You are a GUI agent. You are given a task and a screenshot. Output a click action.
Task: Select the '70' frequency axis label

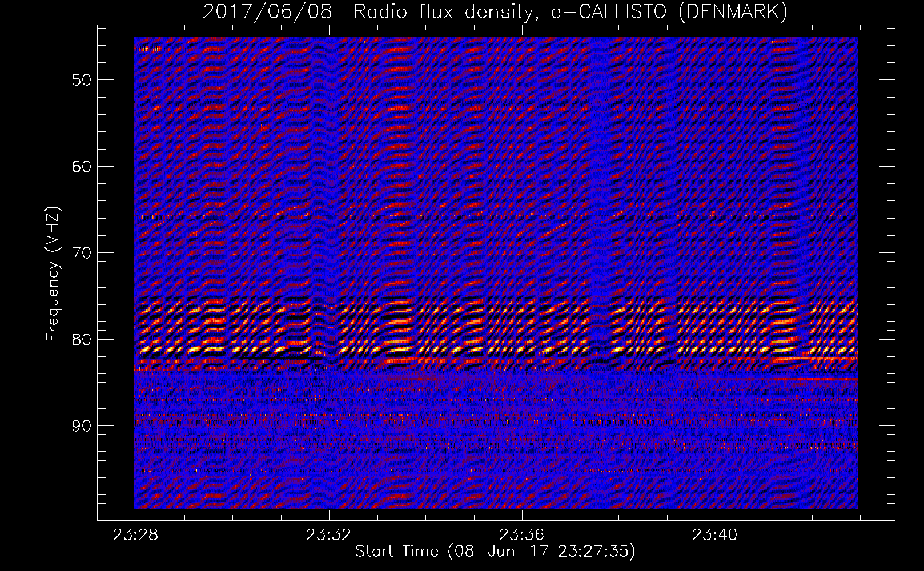pyautogui.click(x=82, y=253)
